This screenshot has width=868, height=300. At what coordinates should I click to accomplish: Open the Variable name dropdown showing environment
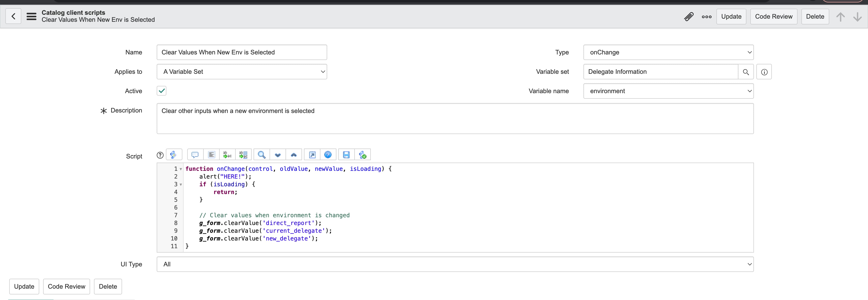(668, 91)
